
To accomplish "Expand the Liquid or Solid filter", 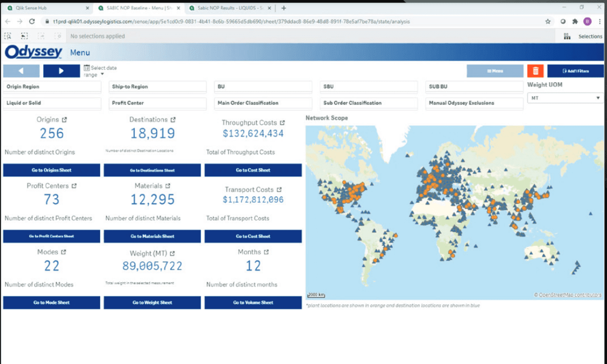I will (x=52, y=103).
